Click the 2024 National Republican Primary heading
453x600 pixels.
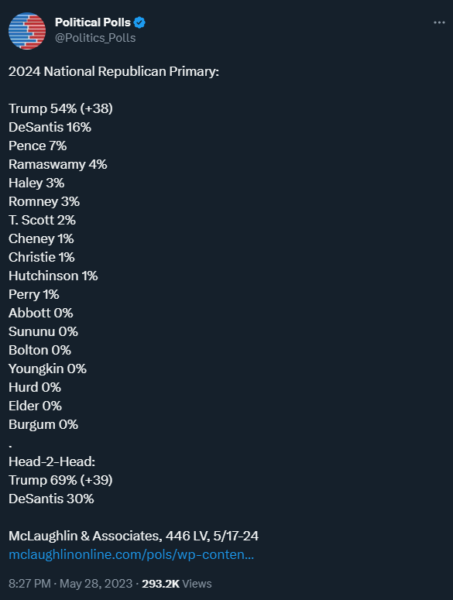pyautogui.click(x=114, y=72)
